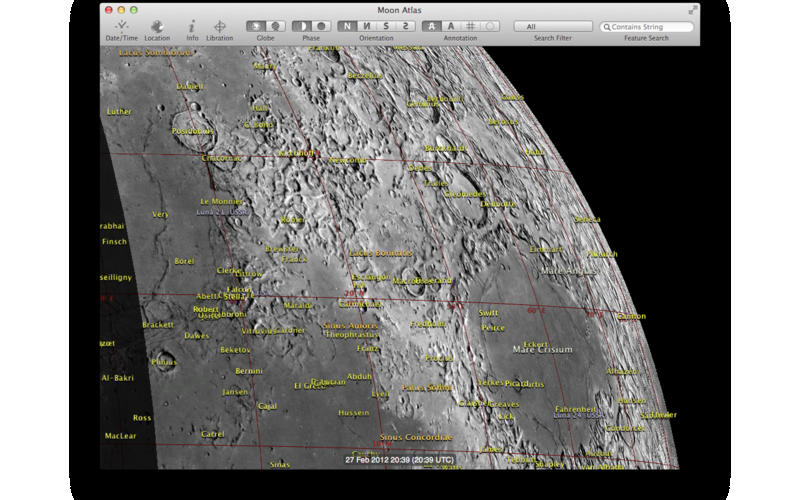This screenshot has height=500, width=800.
Task: Pick the Luna 21 USSR landing site label
Action: tap(223, 212)
